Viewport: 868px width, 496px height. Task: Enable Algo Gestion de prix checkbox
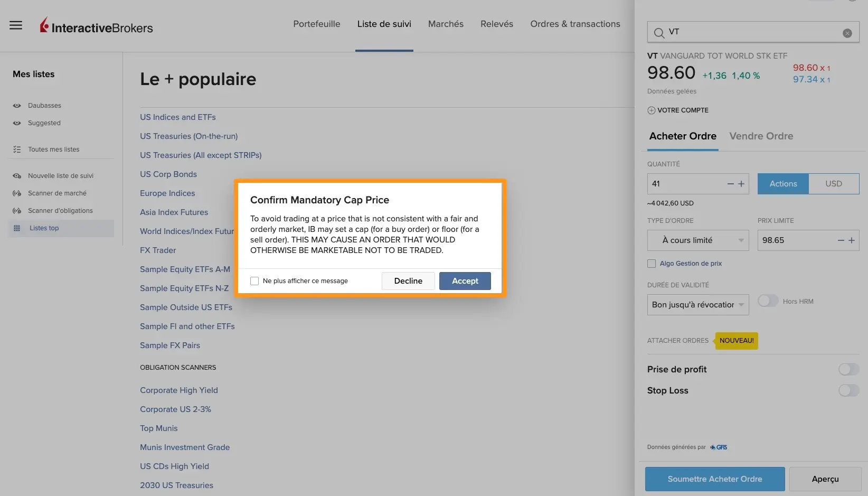pyautogui.click(x=652, y=264)
